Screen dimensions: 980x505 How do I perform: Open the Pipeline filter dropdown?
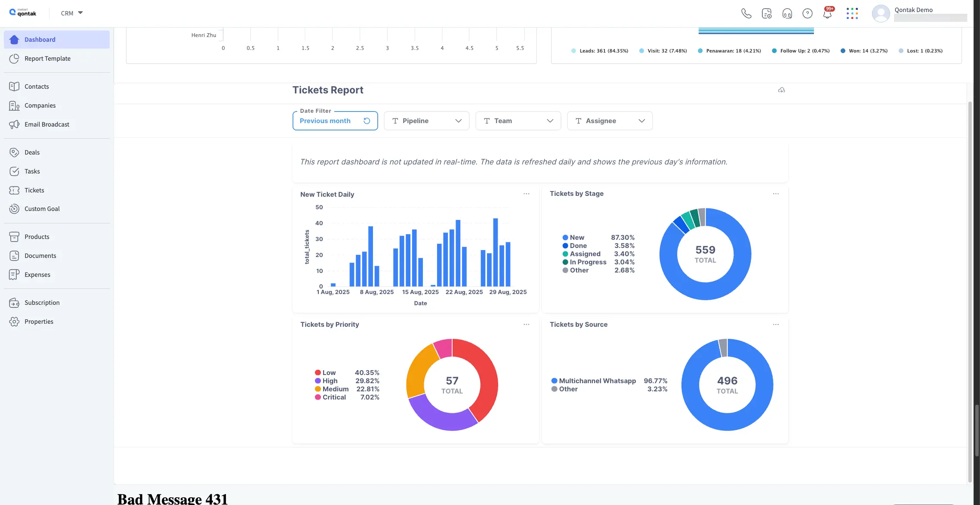pos(426,121)
